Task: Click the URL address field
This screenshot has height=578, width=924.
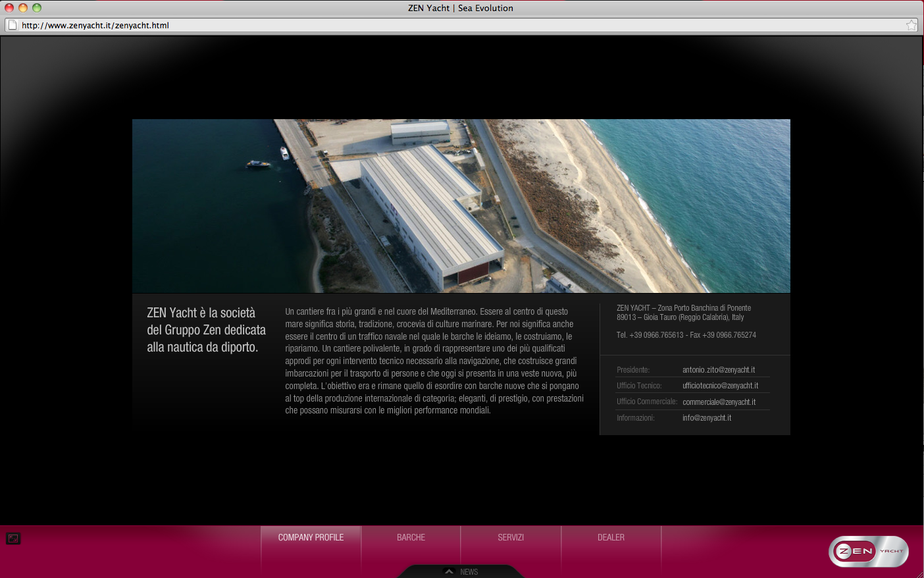Action: pos(461,25)
